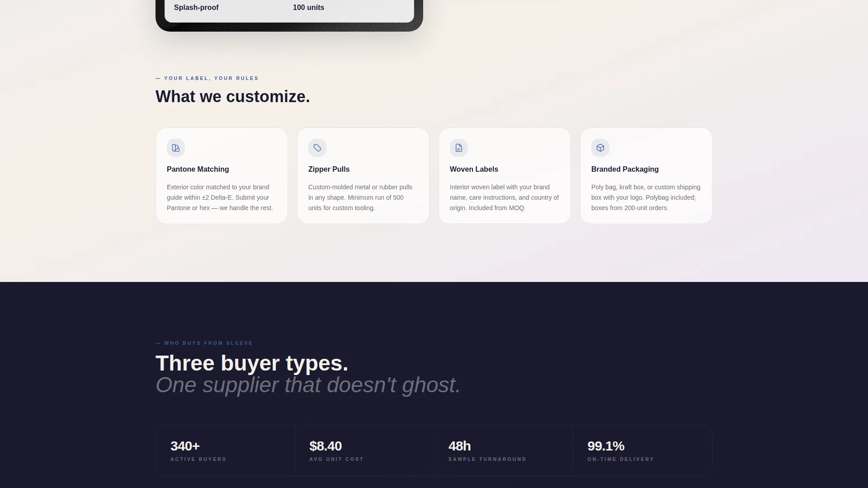Click the Branded Packaging box icon
Image resolution: width=868 pixels, height=488 pixels.
[600, 148]
